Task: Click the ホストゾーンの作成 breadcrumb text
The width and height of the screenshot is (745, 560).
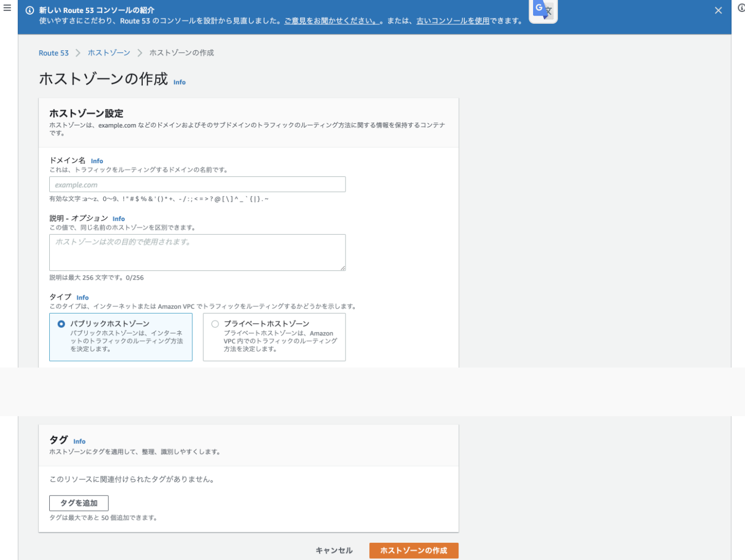Action: click(182, 53)
